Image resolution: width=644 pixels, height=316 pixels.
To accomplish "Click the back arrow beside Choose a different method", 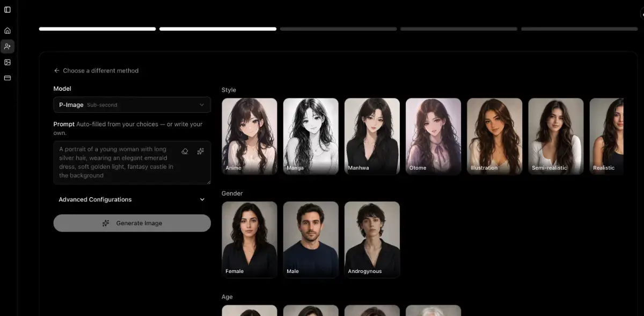I will coord(56,71).
